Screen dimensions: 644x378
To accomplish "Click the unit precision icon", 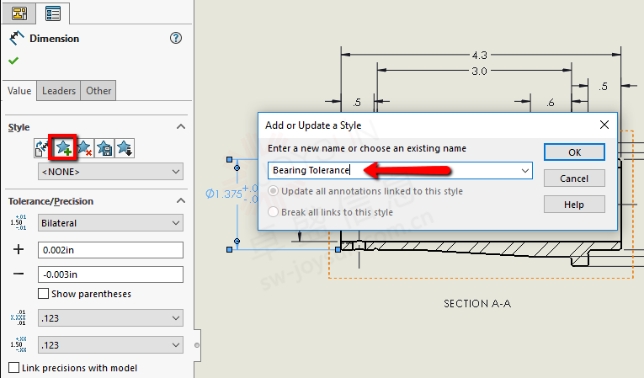I will coord(18,318).
